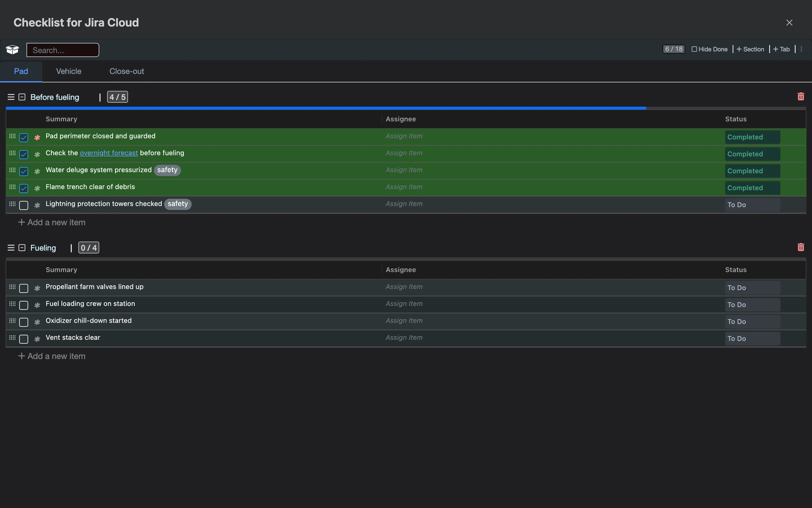Enable the Hide Done checkbox
The height and width of the screenshot is (508, 812).
(x=694, y=49)
